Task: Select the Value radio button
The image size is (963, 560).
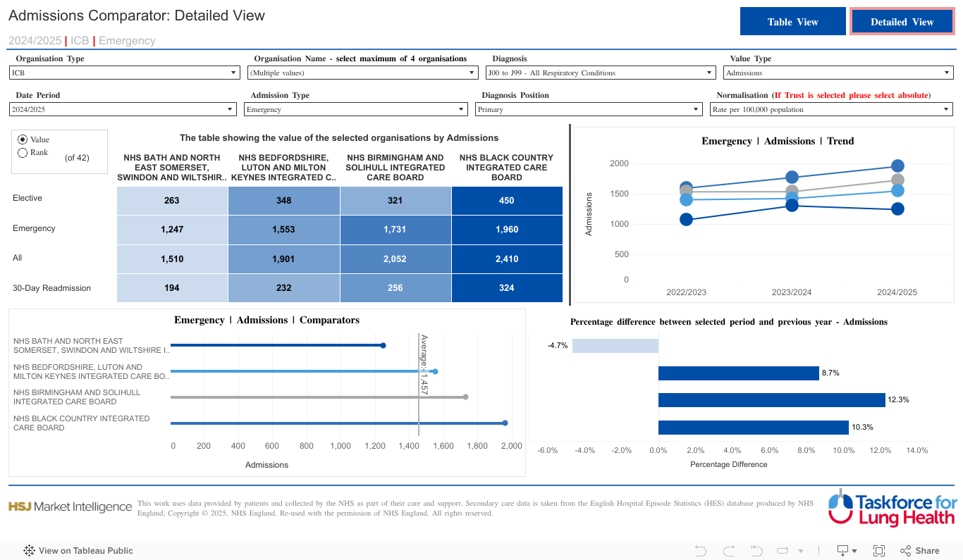Action: click(x=23, y=139)
